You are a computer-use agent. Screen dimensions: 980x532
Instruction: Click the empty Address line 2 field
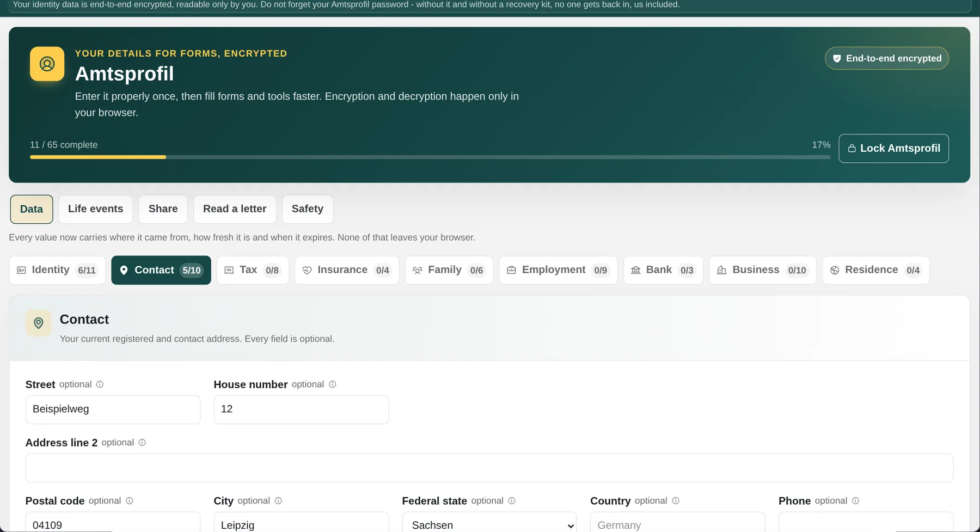point(489,468)
